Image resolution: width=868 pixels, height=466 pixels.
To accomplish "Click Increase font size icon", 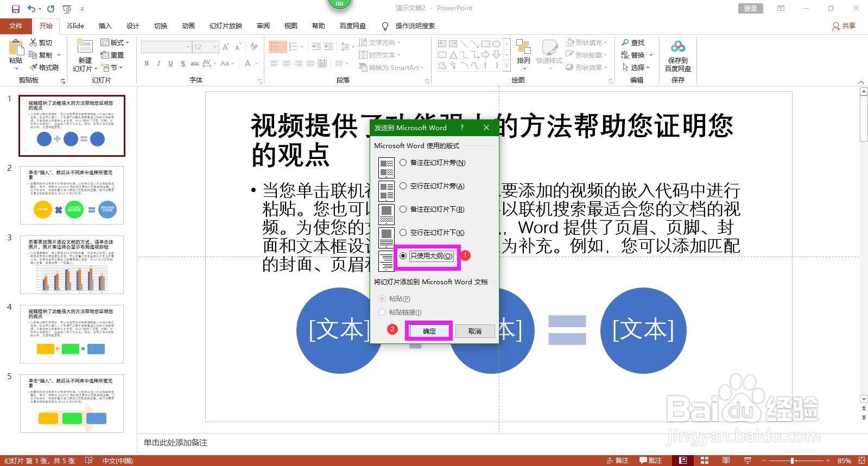I will pos(226,47).
